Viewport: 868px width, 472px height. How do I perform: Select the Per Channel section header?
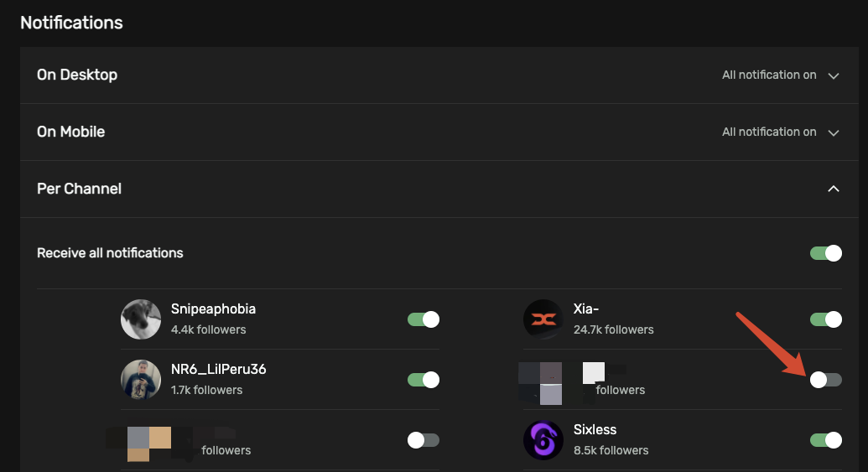(80, 189)
